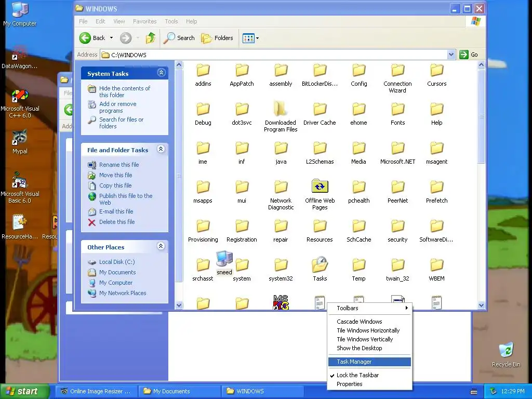Click Hide the contents of this folder
Image resolution: width=532 pixels, height=399 pixels.
[125, 91]
